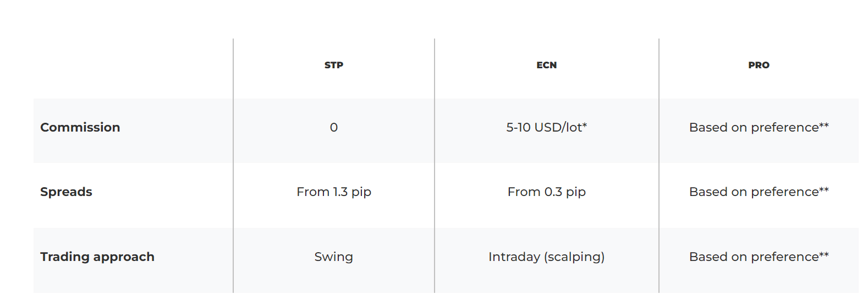Click double asterisk in PRO spreads cell
868x294 pixels.
pyautogui.click(x=824, y=189)
